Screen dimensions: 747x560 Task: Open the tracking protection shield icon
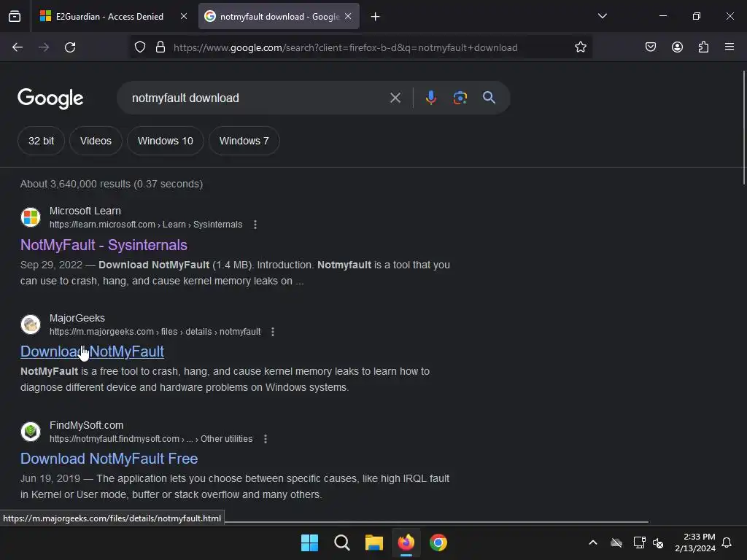[139, 47]
